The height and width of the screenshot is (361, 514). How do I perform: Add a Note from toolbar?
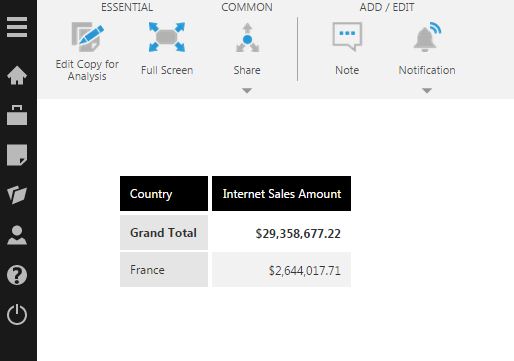[x=347, y=49]
